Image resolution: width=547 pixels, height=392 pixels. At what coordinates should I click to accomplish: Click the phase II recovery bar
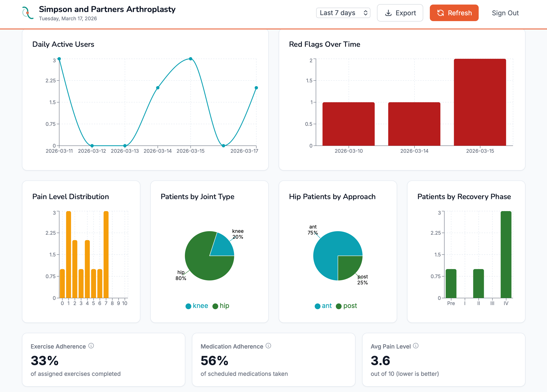pyautogui.click(x=478, y=284)
